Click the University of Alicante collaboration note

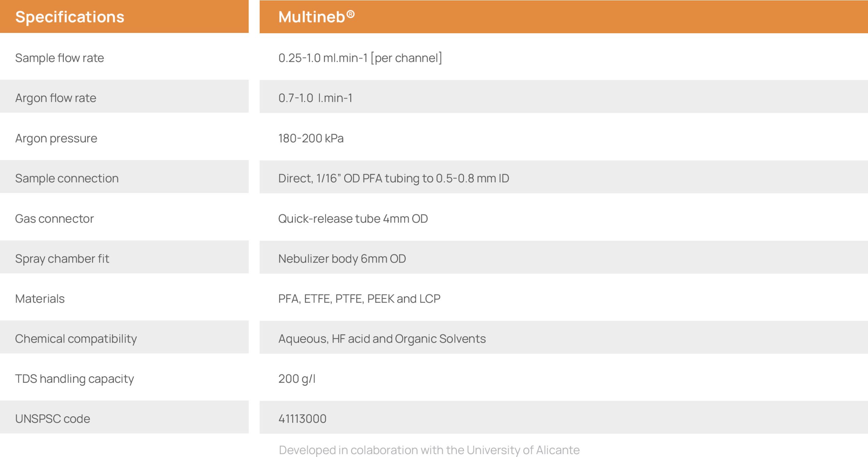[x=429, y=450]
